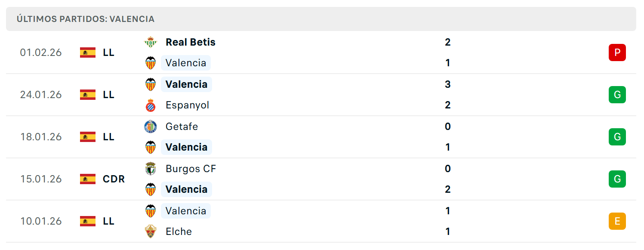Screen dimensions: 644x250
Task: Click the Real Betis club crest
Action: tap(151, 42)
